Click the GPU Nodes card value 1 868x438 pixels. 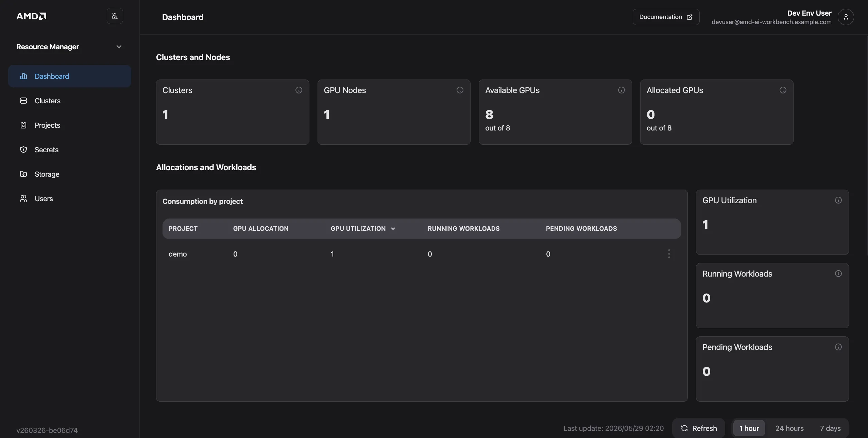[327, 115]
